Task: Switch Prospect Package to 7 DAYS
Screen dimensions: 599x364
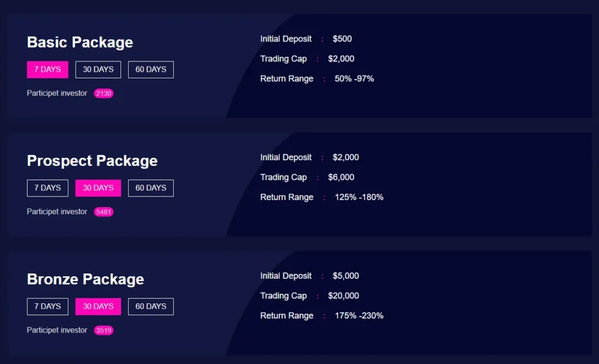Action: click(x=47, y=188)
